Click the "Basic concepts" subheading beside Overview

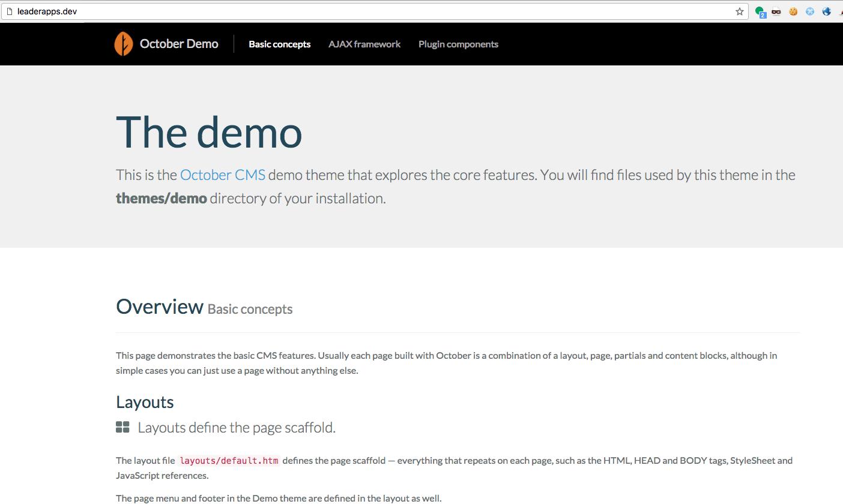[x=250, y=310]
